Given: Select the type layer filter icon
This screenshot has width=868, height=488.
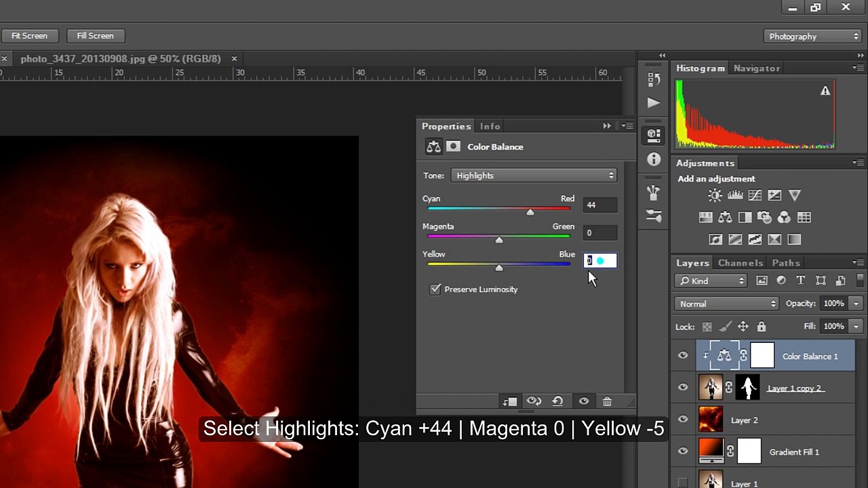Looking at the screenshot, I should tap(801, 281).
